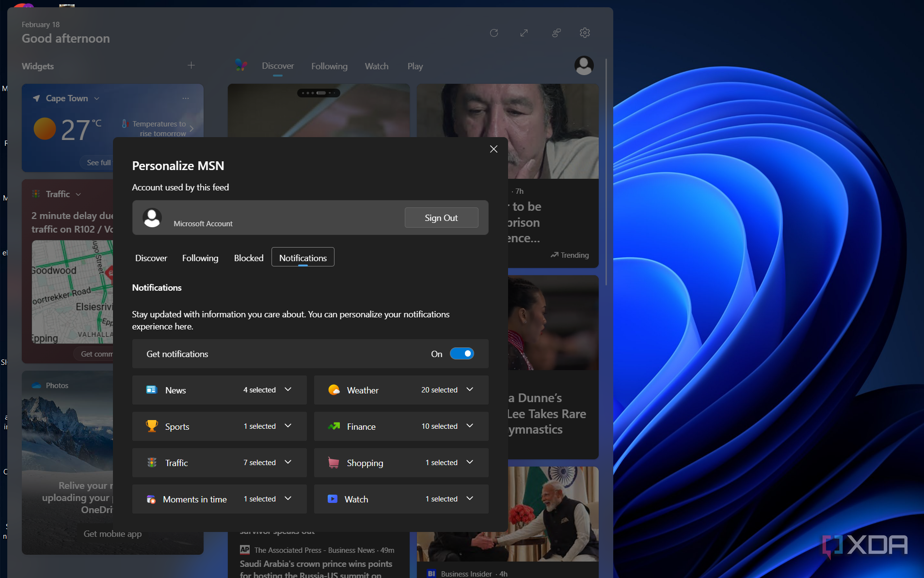This screenshot has width=924, height=578.
Task: Expand the Traffic 7 selected dropdown
Action: tap(288, 462)
